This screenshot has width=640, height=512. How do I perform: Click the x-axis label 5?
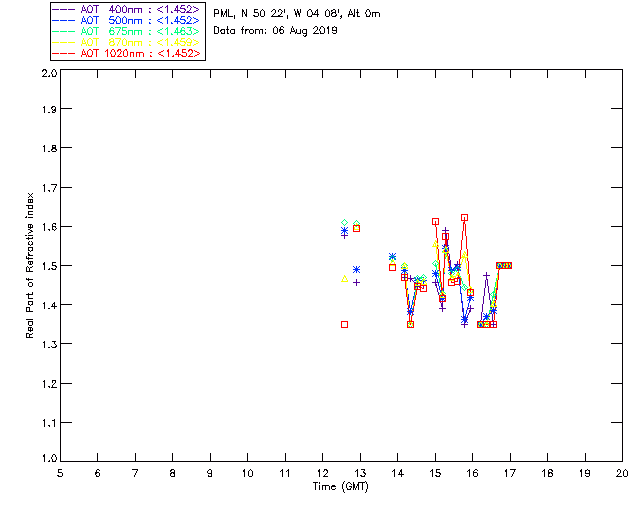pos(60,473)
